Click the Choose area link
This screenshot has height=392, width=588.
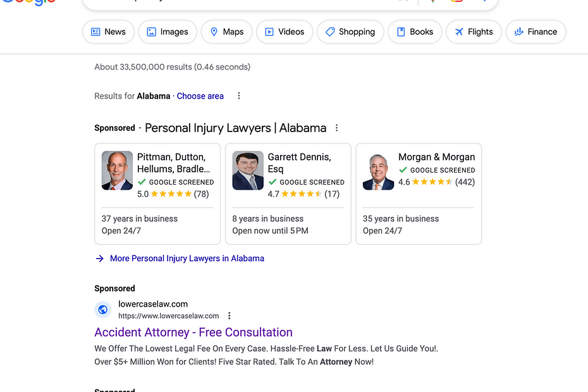(200, 96)
